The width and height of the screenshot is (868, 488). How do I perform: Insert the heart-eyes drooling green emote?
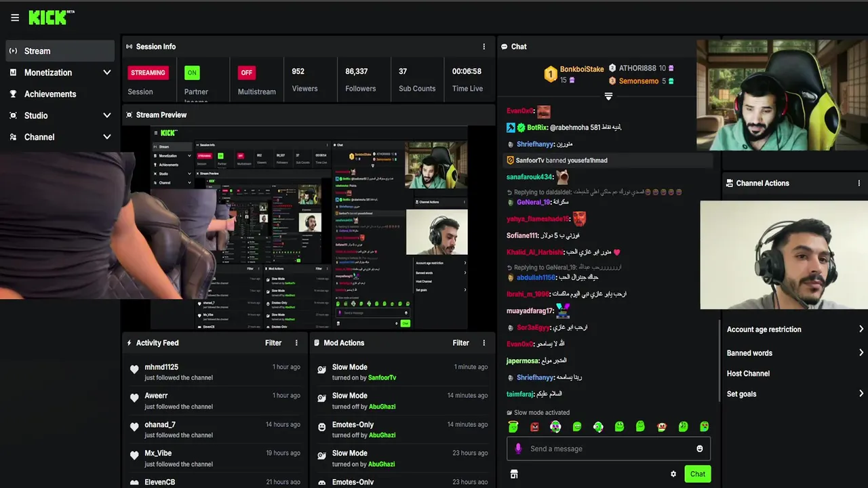coord(705,426)
